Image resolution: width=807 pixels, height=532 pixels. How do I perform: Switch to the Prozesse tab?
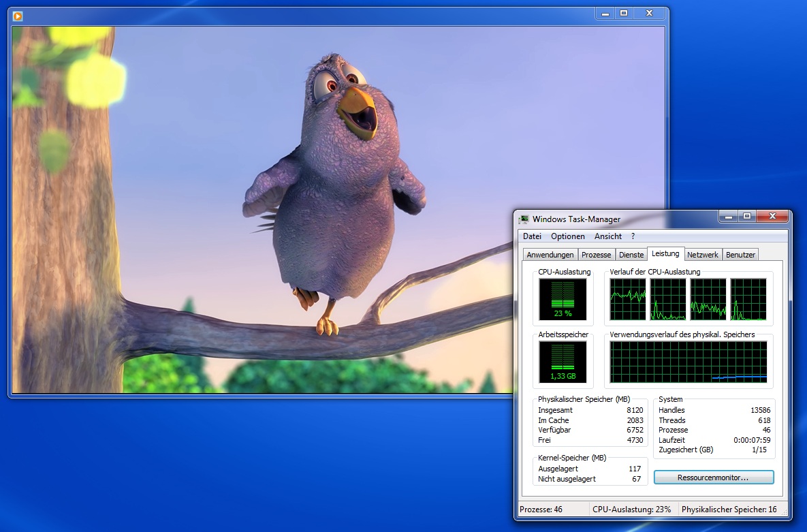tap(596, 255)
